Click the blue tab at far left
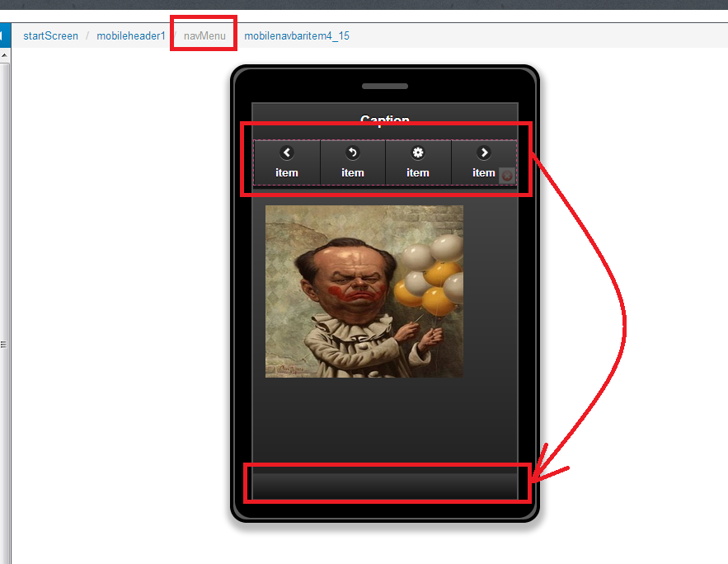The width and height of the screenshot is (728, 564). (3, 35)
